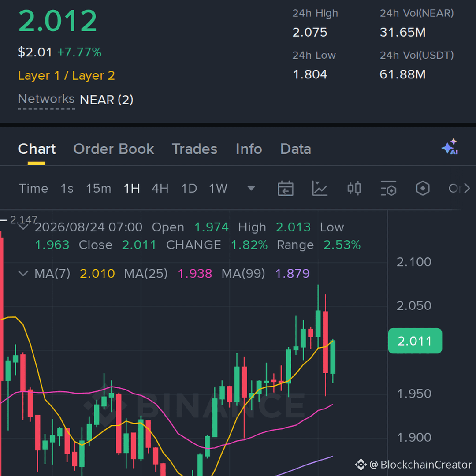This screenshot has width=476, height=476.
Task: Click the CHANGE 1.82% value
Action: 249,245
